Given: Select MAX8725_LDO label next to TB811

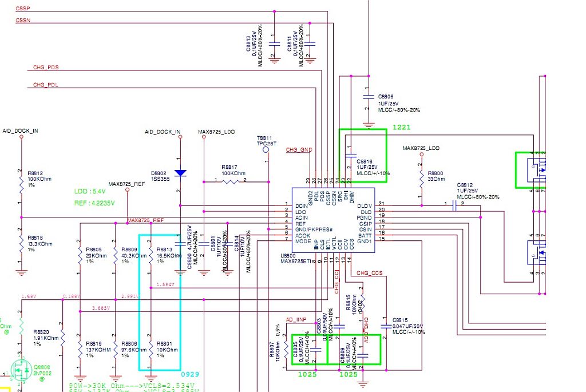Looking at the screenshot, I should pos(216,132).
